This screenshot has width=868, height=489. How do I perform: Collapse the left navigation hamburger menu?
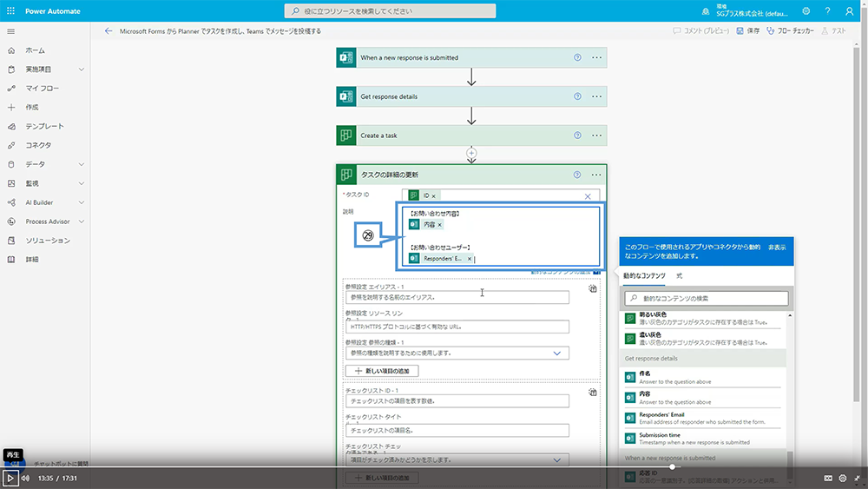pyautogui.click(x=10, y=31)
